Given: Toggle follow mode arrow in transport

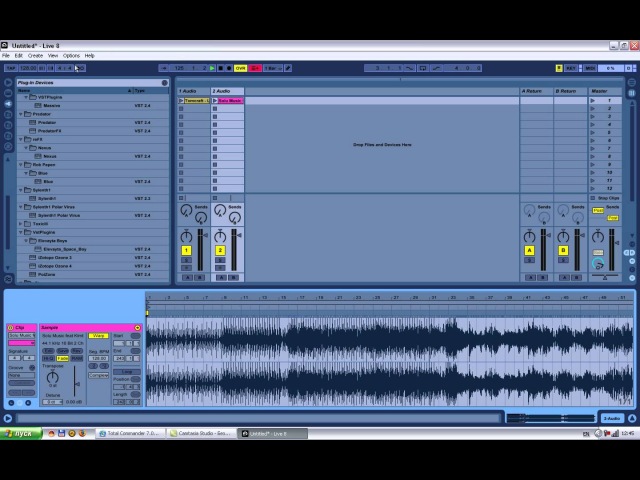Looking at the screenshot, I should click(163, 68).
